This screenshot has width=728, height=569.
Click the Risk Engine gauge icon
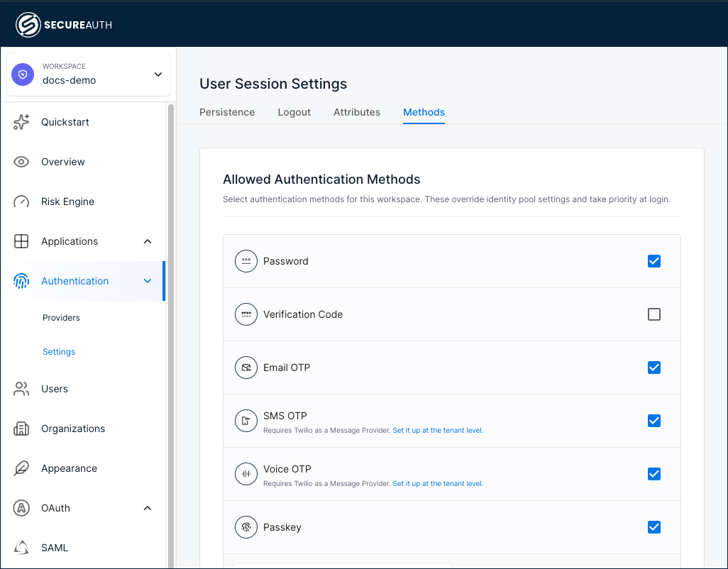(21, 201)
